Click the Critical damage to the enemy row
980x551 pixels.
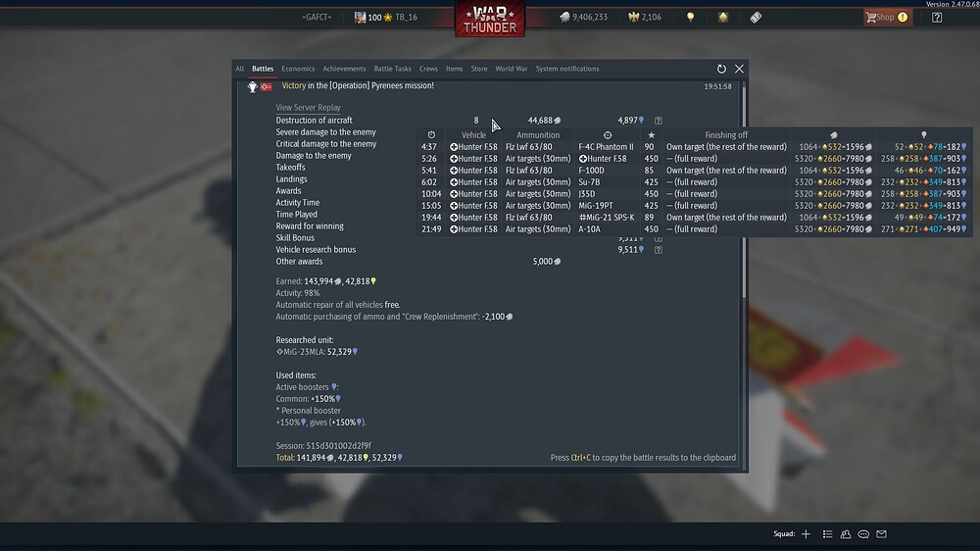326,144
